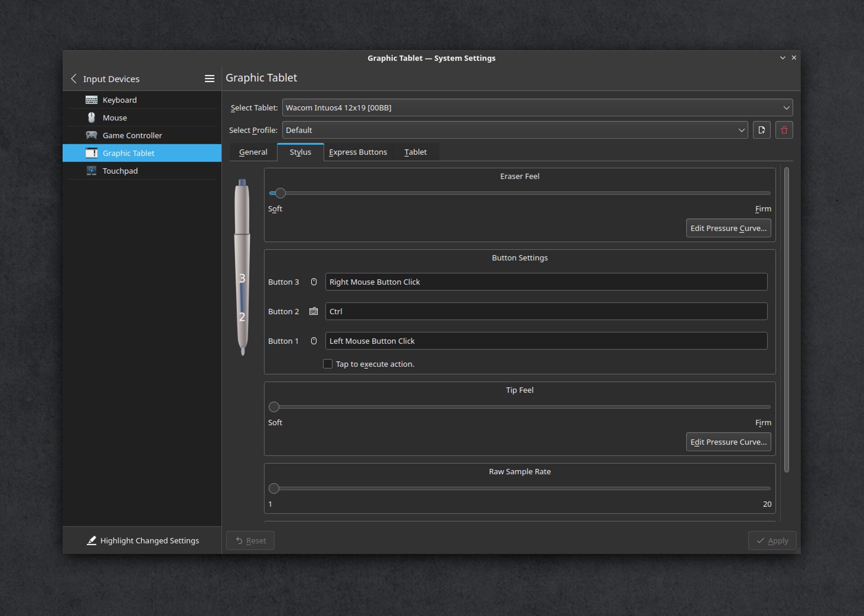Click Edit Pressure Curve under Tip Feel
864x616 pixels.
pos(728,442)
